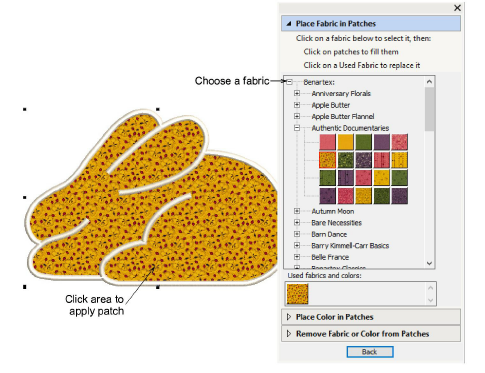Collapse the Benartex root node
The height and width of the screenshot is (373, 485).
[289, 82]
